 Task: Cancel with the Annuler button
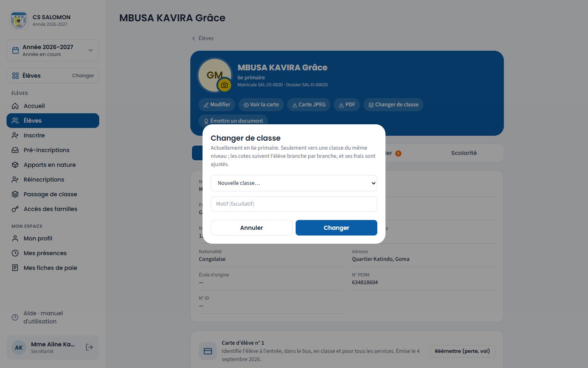pyautogui.click(x=252, y=228)
